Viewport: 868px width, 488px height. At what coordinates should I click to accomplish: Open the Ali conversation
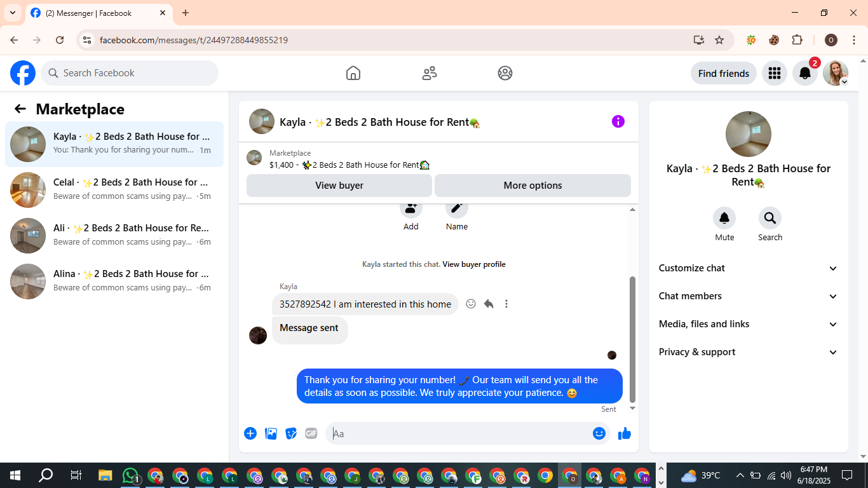[x=114, y=236]
